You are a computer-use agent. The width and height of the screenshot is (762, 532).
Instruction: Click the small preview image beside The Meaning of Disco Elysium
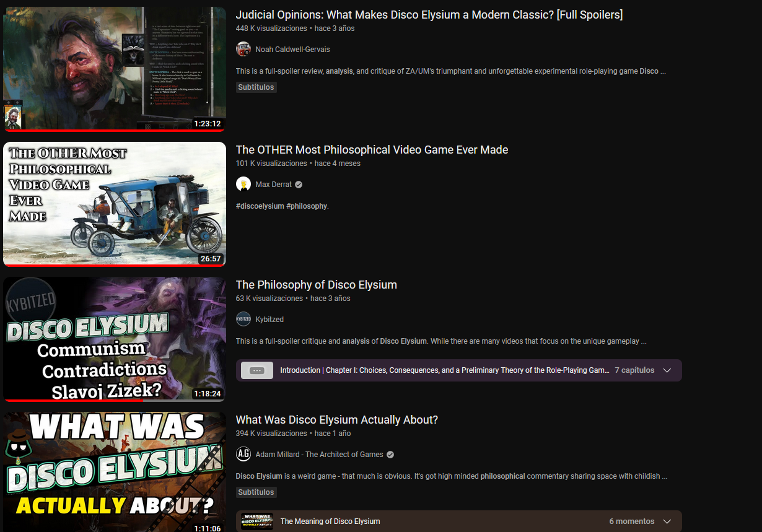[x=257, y=521]
